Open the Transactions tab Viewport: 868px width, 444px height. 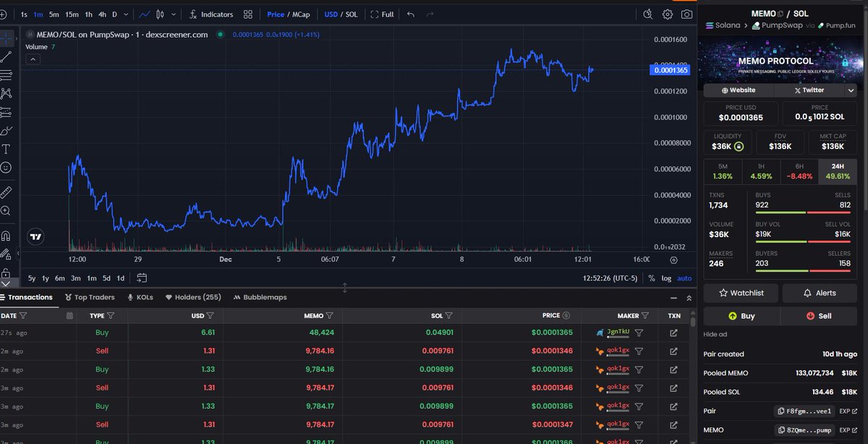pyautogui.click(x=27, y=297)
